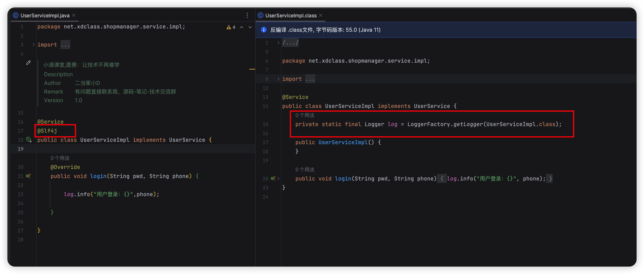Close the UserServiceImpl.java tab
This screenshot has height=274, width=644.
(x=74, y=15)
